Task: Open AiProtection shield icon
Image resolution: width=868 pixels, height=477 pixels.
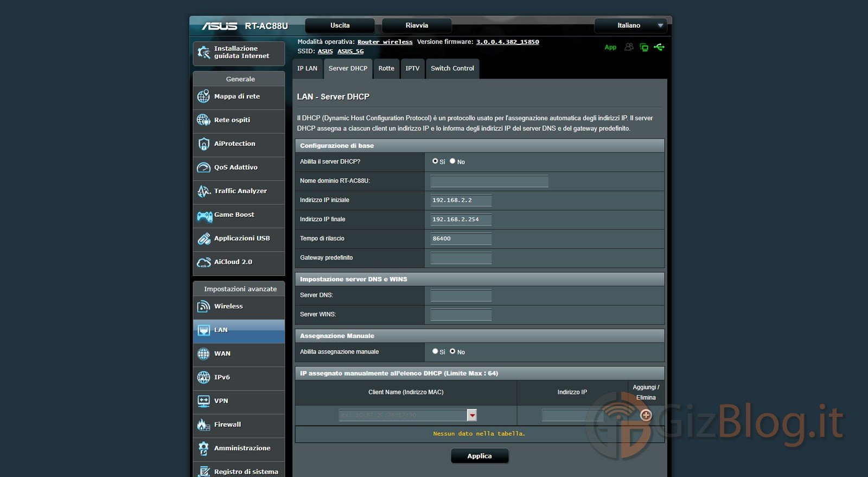Action: point(203,144)
